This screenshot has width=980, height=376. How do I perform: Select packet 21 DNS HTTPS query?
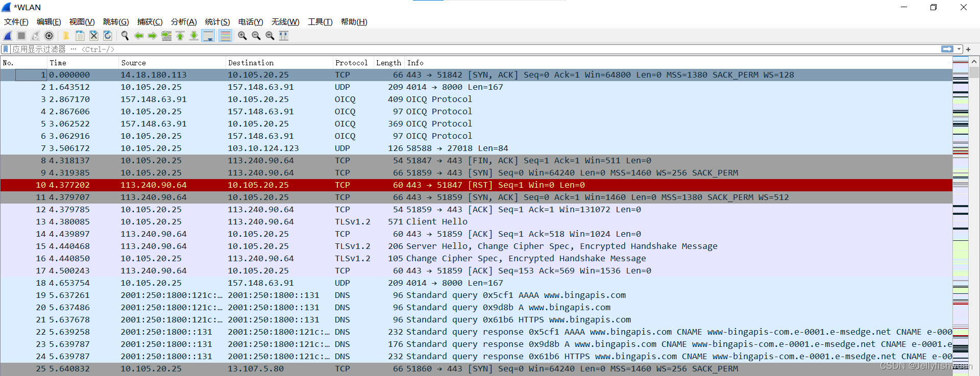476,320
